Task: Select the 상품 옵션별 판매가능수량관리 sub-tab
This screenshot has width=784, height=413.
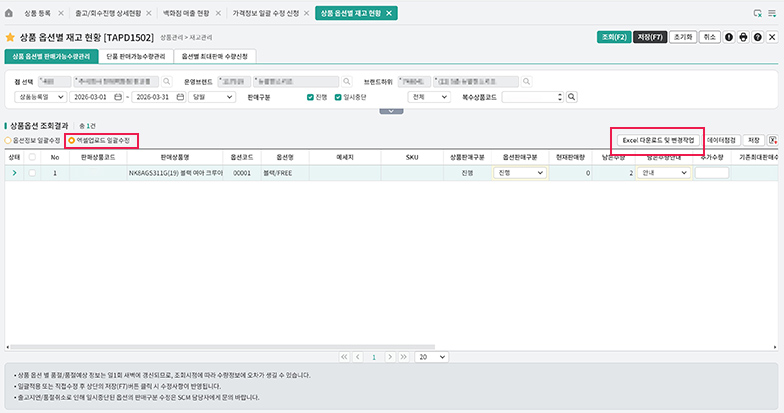Action: click(x=51, y=56)
